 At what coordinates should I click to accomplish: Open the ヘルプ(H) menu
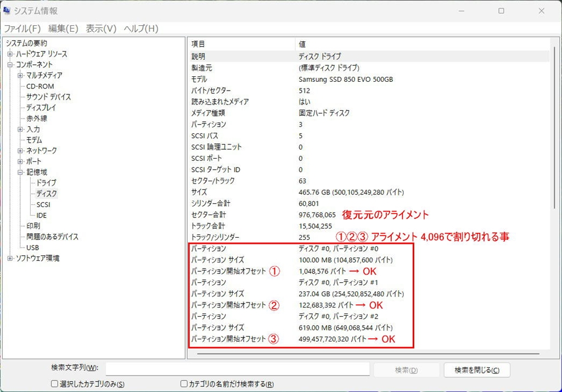click(x=141, y=29)
